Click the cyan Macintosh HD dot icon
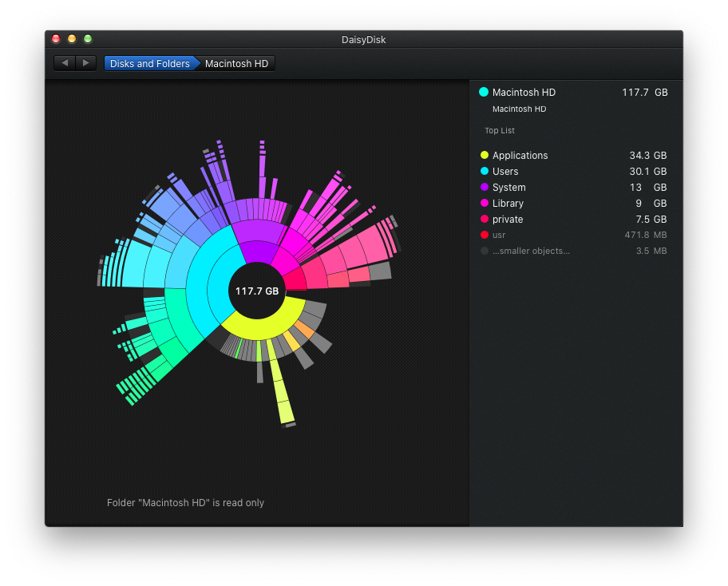This screenshot has width=728, height=586. tap(484, 92)
